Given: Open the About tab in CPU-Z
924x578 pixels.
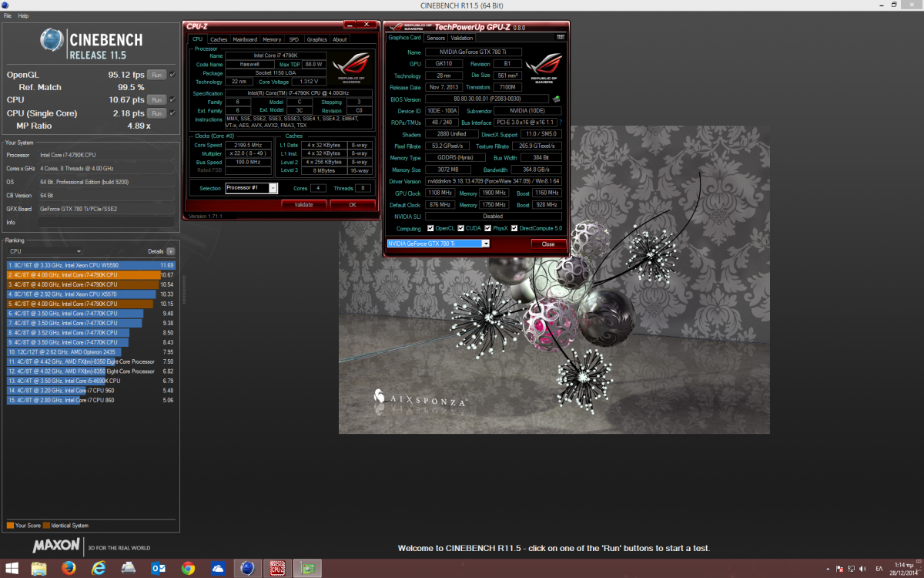Looking at the screenshot, I should pos(340,39).
